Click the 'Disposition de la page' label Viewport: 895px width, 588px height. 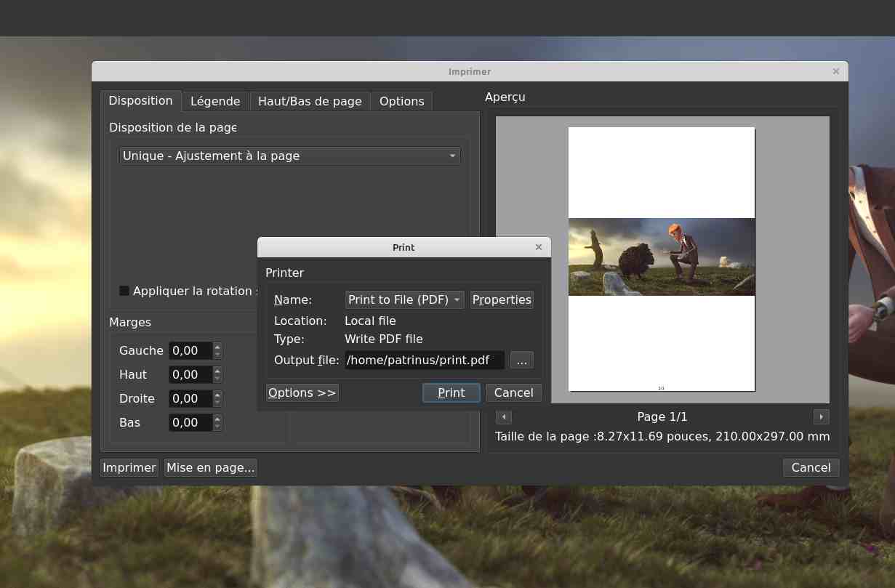173,127
